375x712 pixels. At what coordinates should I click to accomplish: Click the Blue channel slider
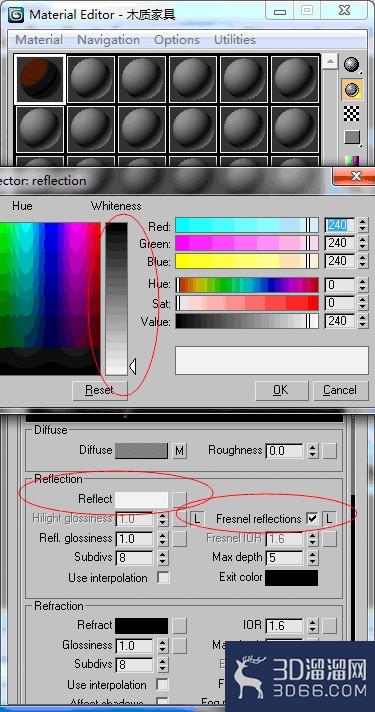click(x=247, y=261)
